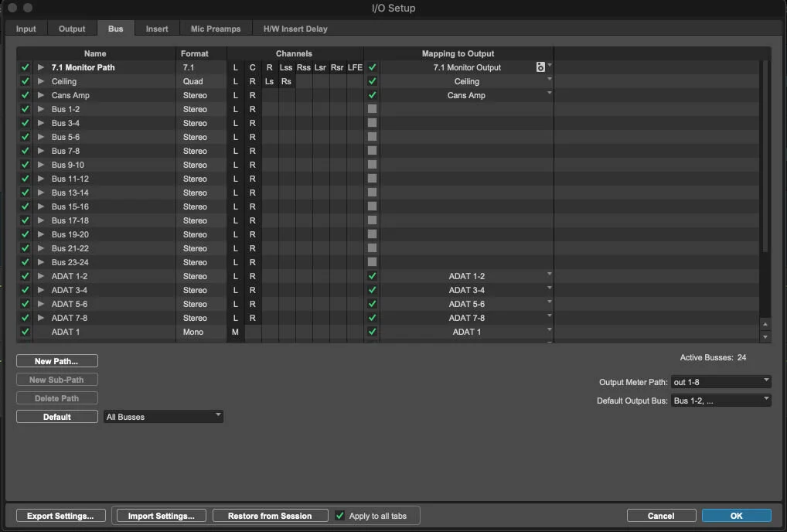Uncheck the ADAT 1-2 output mapping

[x=372, y=276]
